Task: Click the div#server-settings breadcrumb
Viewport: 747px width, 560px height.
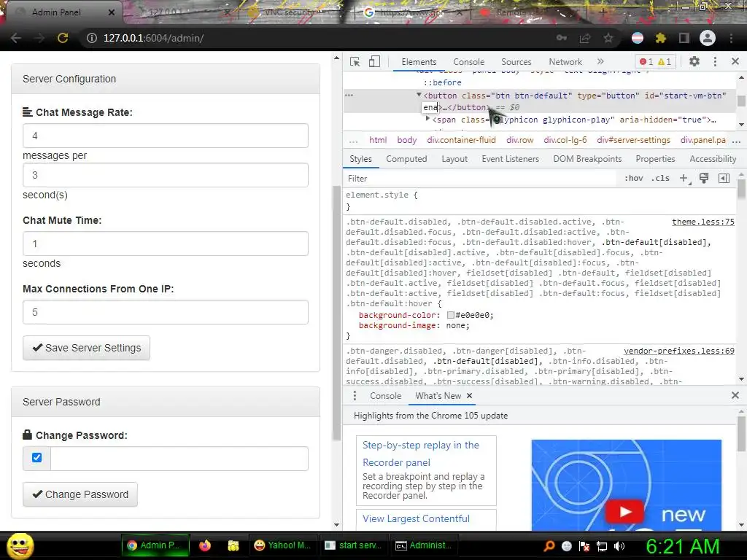Action: point(634,140)
